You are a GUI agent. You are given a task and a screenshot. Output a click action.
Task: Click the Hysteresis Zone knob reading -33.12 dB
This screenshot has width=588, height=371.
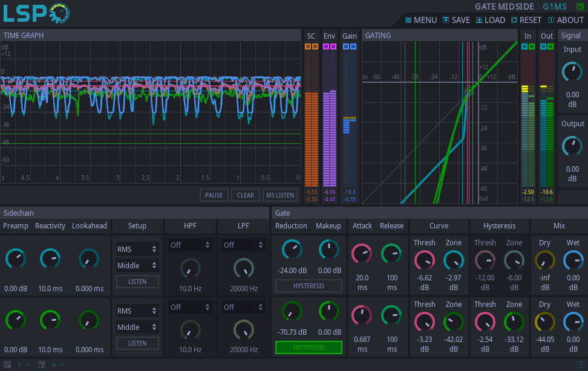click(514, 322)
